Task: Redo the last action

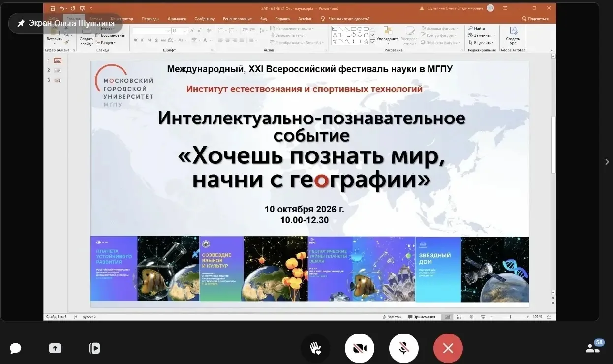Action: click(72, 8)
